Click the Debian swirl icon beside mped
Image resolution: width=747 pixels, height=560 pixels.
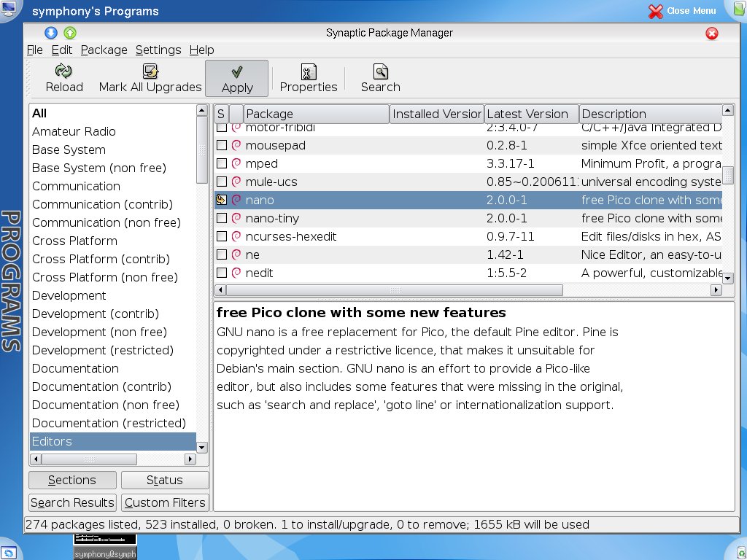pyautogui.click(x=236, y=163)
